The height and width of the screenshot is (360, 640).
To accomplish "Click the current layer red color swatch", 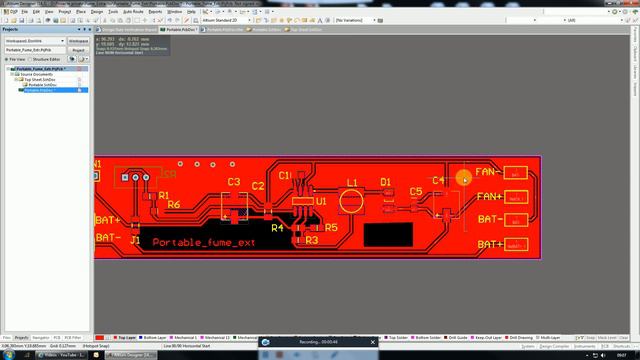I will [100, 338].
